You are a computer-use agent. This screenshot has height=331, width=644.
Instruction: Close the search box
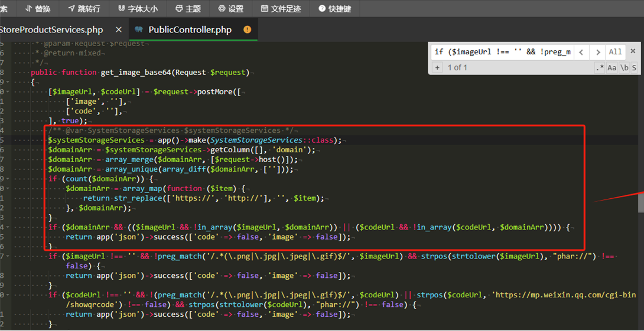633,51
